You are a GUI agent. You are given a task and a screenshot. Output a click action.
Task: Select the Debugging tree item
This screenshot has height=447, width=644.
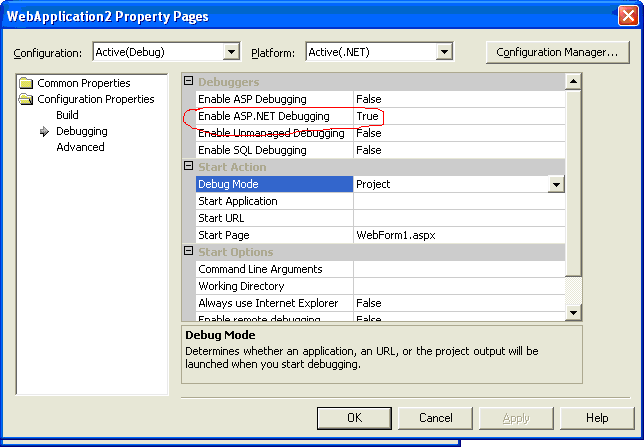click(81, 131)
